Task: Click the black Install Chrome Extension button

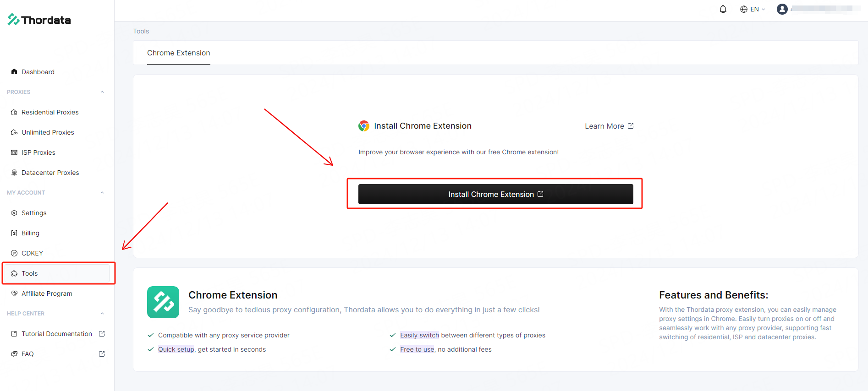Action: pos(496,194)
